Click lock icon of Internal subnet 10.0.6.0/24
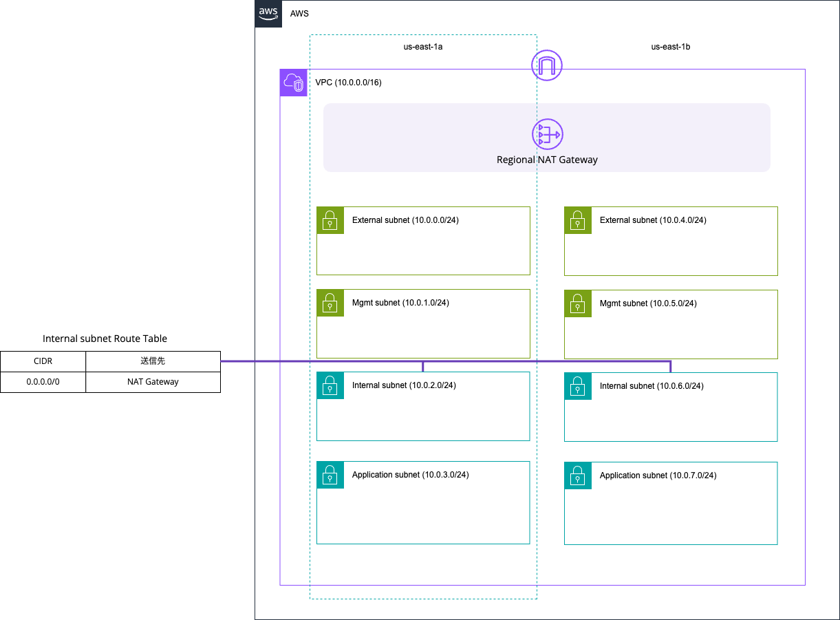This screenshot has width=840, height=620. [x=578, y=386]
